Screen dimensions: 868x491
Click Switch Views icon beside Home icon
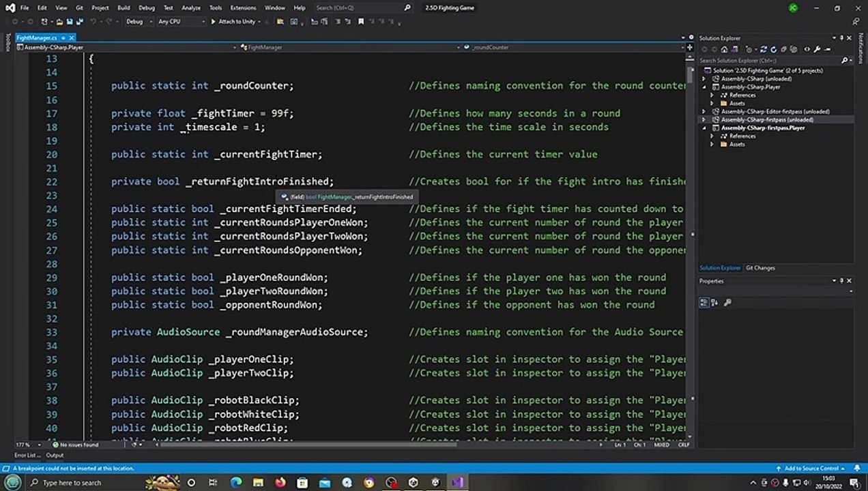coord(735,49)
